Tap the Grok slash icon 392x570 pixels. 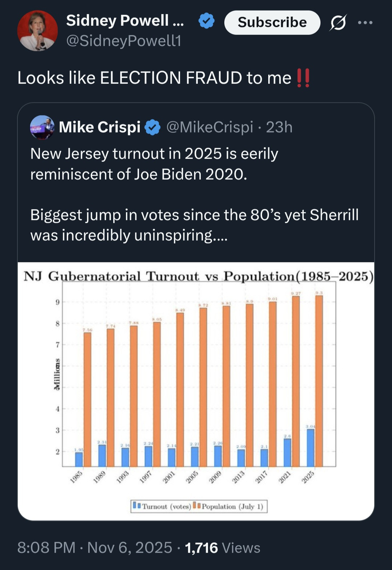point(338,23)
